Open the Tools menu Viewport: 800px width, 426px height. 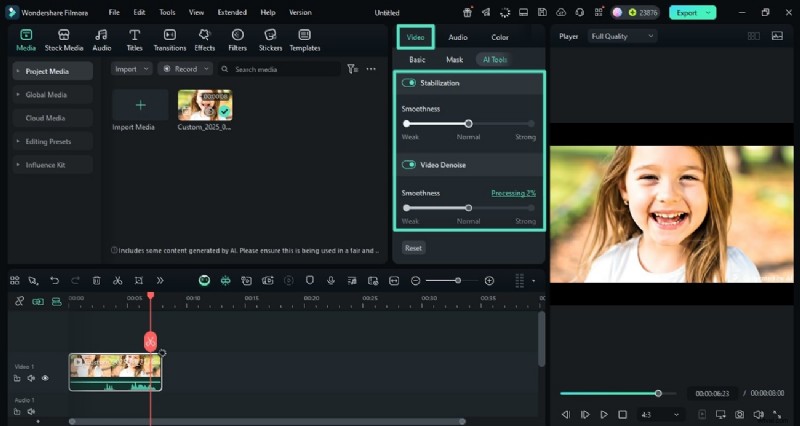[167, 12]
